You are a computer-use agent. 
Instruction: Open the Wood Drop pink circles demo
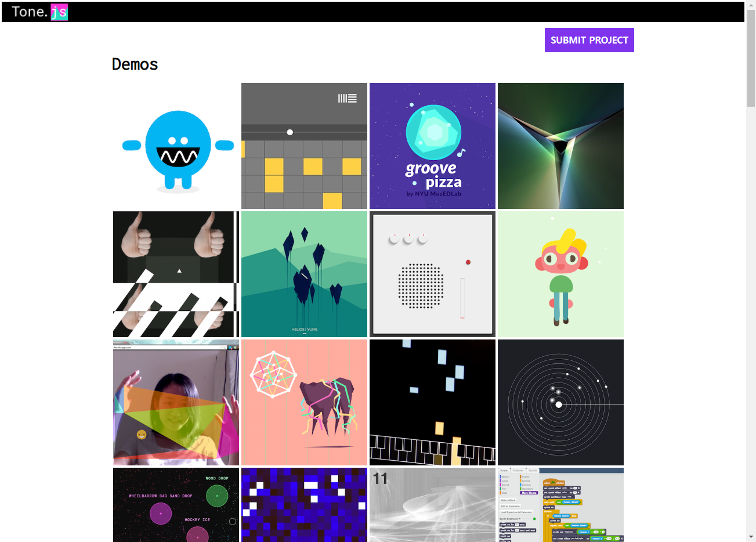click(176, 505)
